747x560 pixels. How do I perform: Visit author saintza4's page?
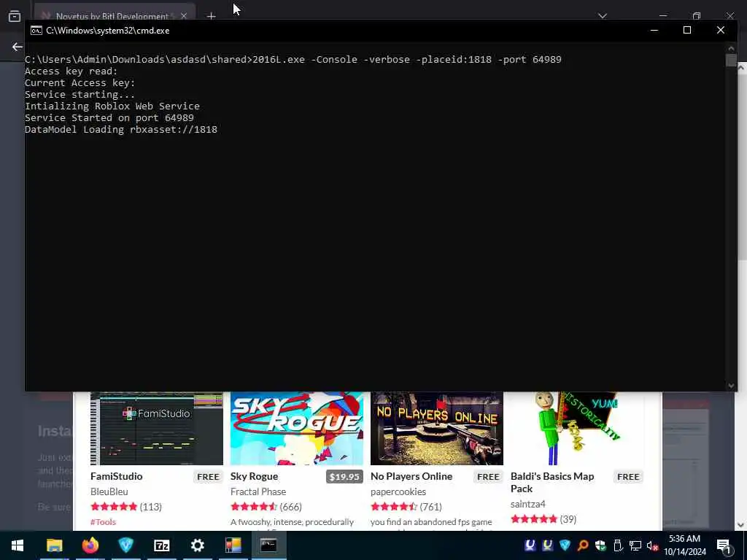527,504
